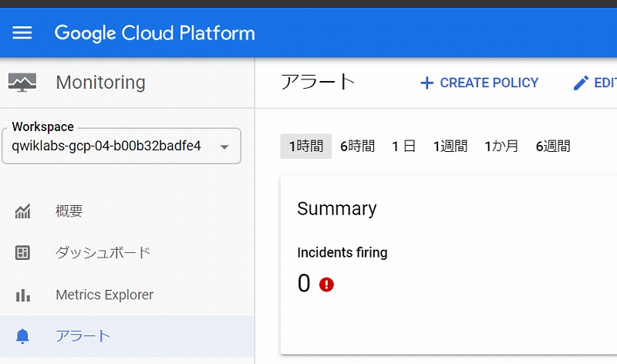Go to 概要 in the sidebar
The height and width of the screenshot is (364, 617).
coord(69,211)
